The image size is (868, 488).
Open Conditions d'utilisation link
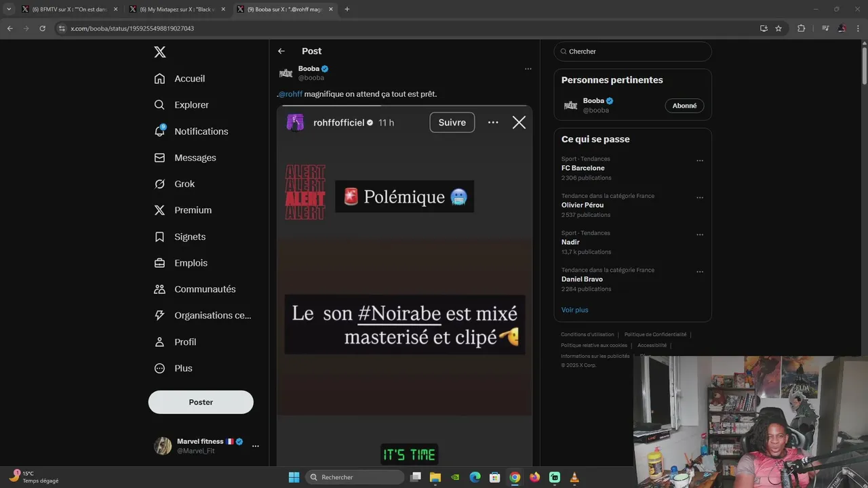587,334
